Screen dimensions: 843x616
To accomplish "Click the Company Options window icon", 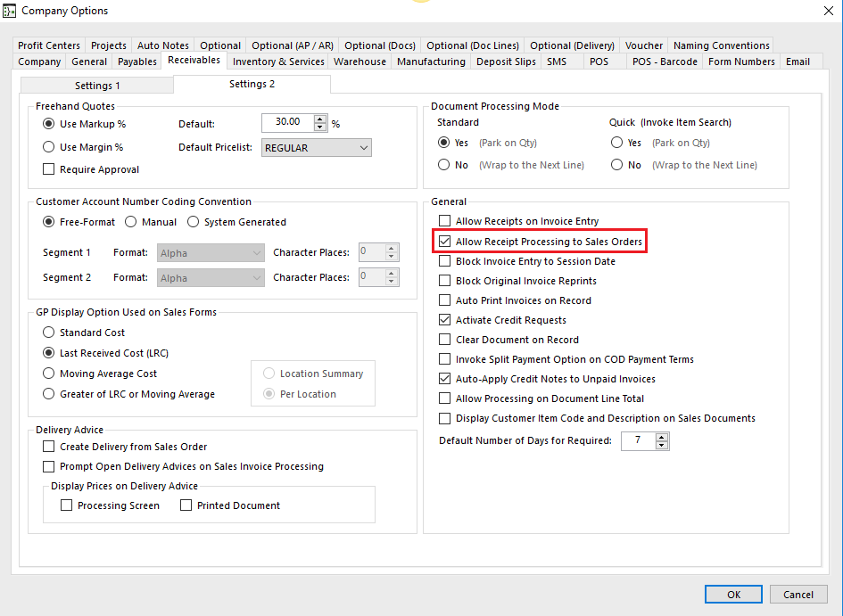I will (9, 11).
